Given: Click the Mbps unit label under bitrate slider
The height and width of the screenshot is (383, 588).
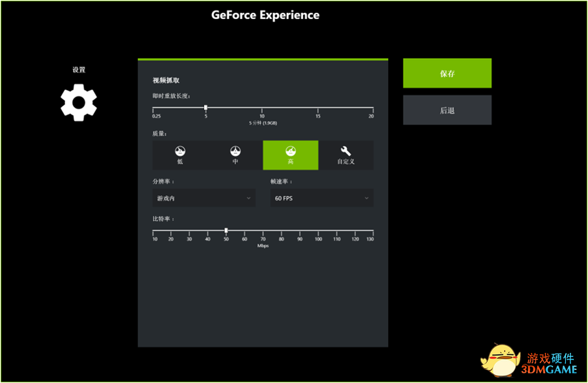Looking at the screenshot, I should coord(263,245).
